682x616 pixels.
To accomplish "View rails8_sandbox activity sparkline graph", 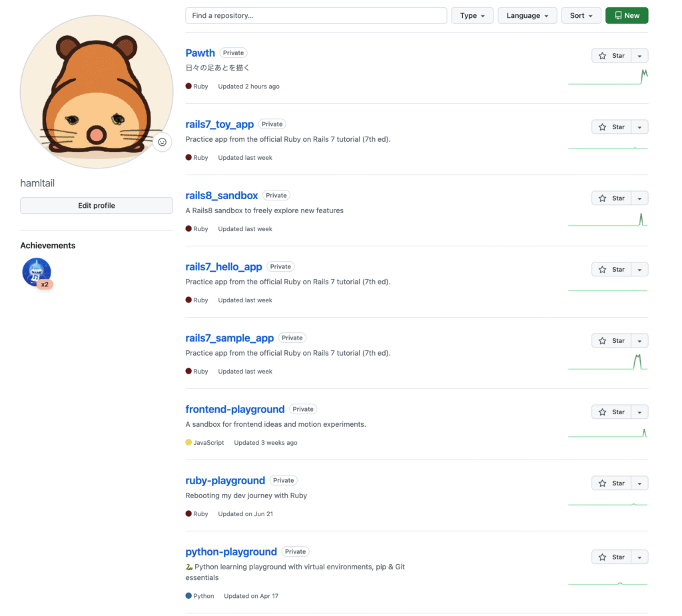I will 608,219.
